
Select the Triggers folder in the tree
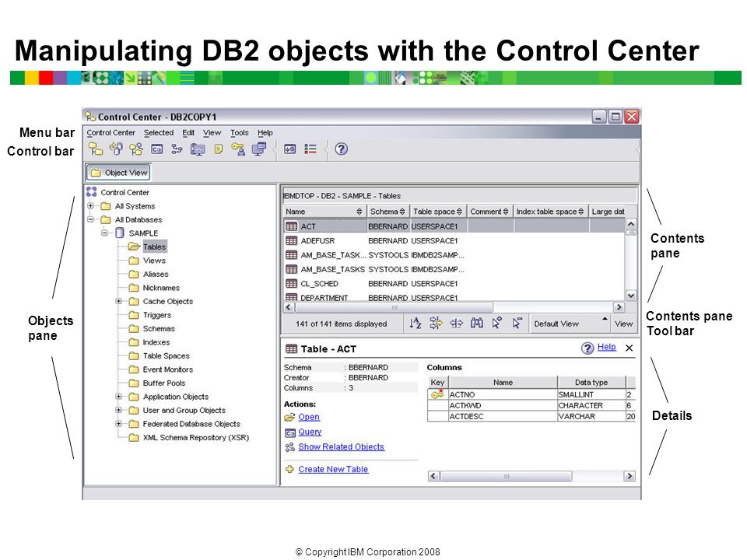(150, 315)
